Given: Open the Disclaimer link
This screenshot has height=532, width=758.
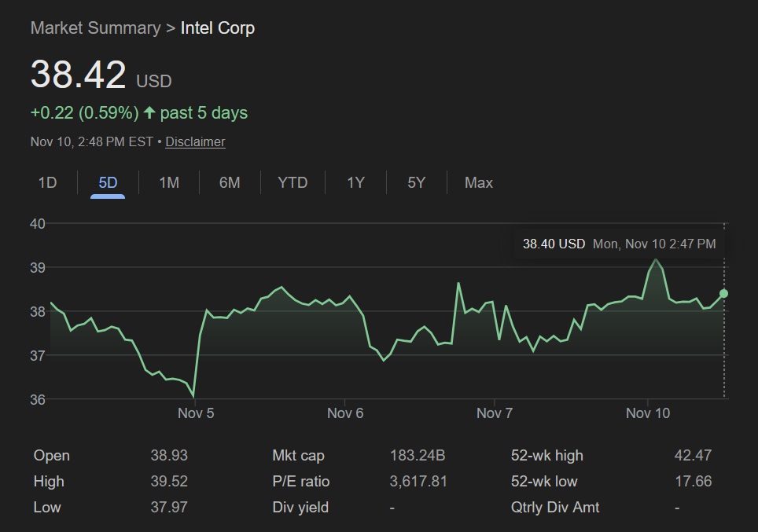Looking at the screenshot, I should 195,142.
